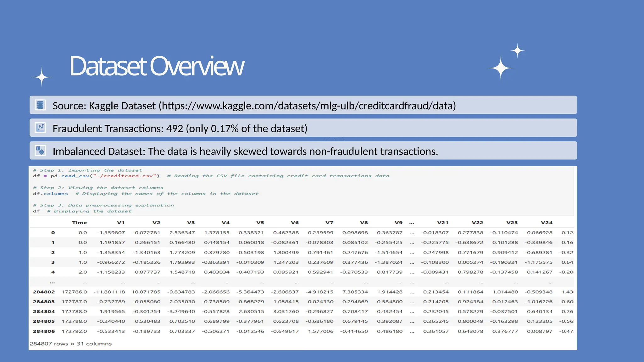This screenshot has height=362, width=644.
Task: Click the Time value '172792.0'
Action: click(x=74, y=331)
